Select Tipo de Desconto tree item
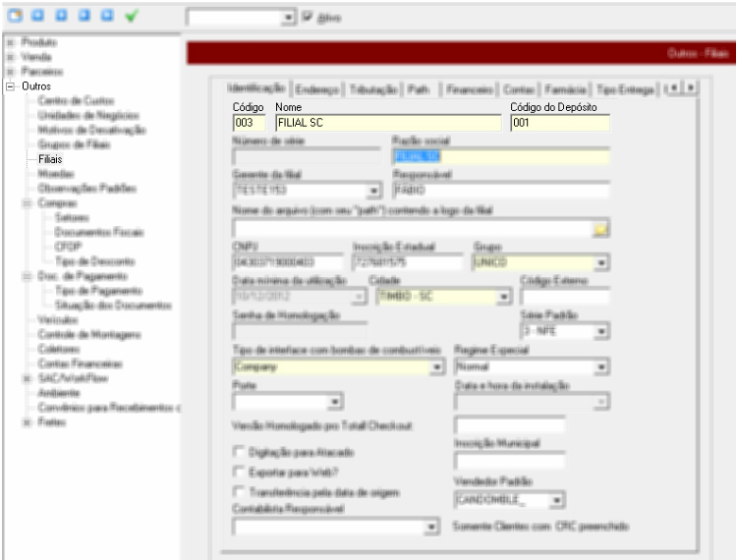The image size is (737, 560). coord(94,261)
